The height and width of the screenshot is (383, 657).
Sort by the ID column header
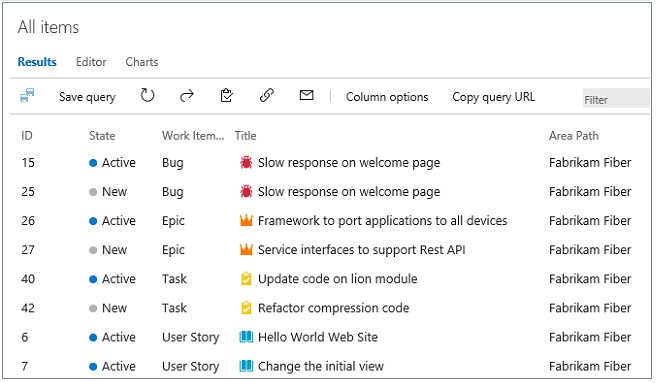pos(27,136)
